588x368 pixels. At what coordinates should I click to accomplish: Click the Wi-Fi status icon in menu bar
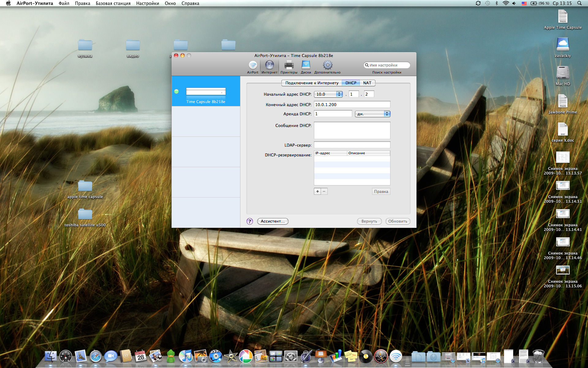(506, 3)
